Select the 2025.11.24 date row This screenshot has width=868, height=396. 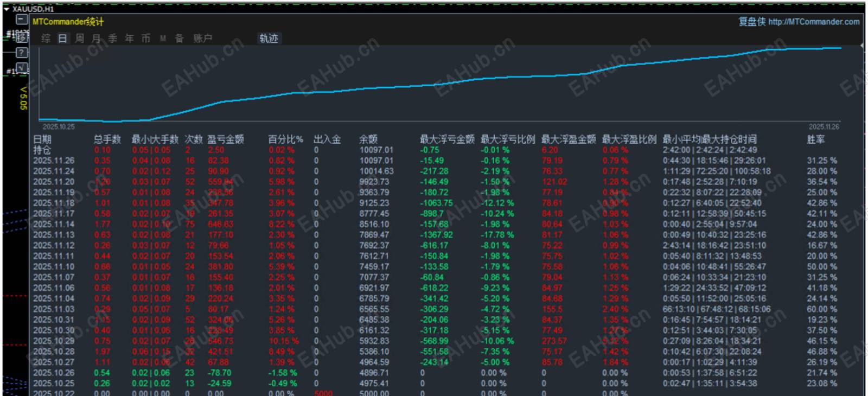point(54,171)
